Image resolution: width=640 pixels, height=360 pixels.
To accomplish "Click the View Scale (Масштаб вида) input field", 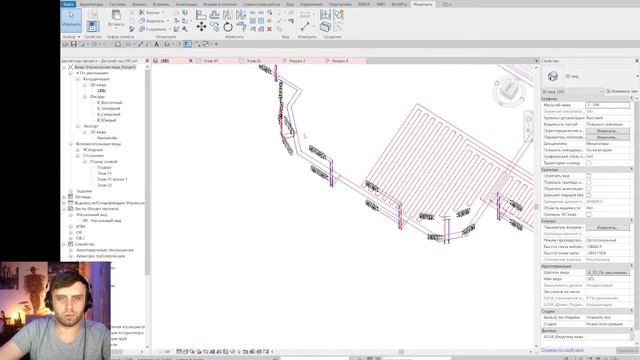I will point(607,105).
